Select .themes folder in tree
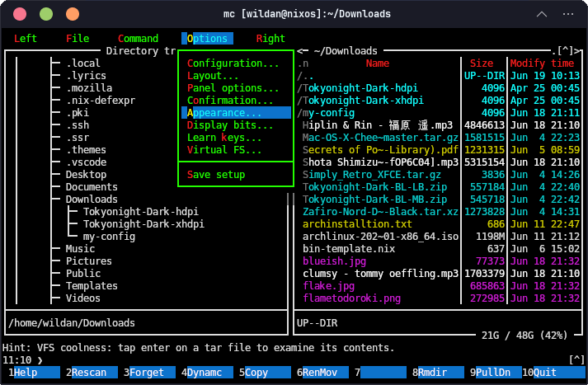This screenshot has height=385, width=588. [x=87, y=149]
